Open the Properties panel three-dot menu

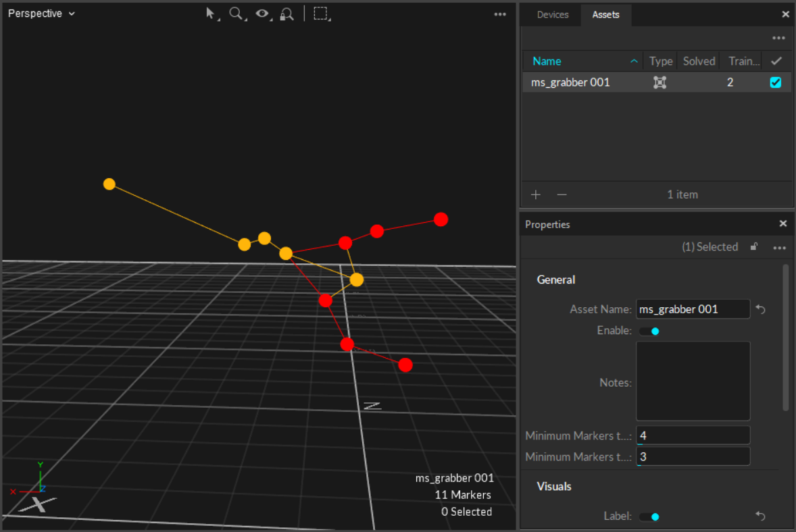(x=779, y=248)
